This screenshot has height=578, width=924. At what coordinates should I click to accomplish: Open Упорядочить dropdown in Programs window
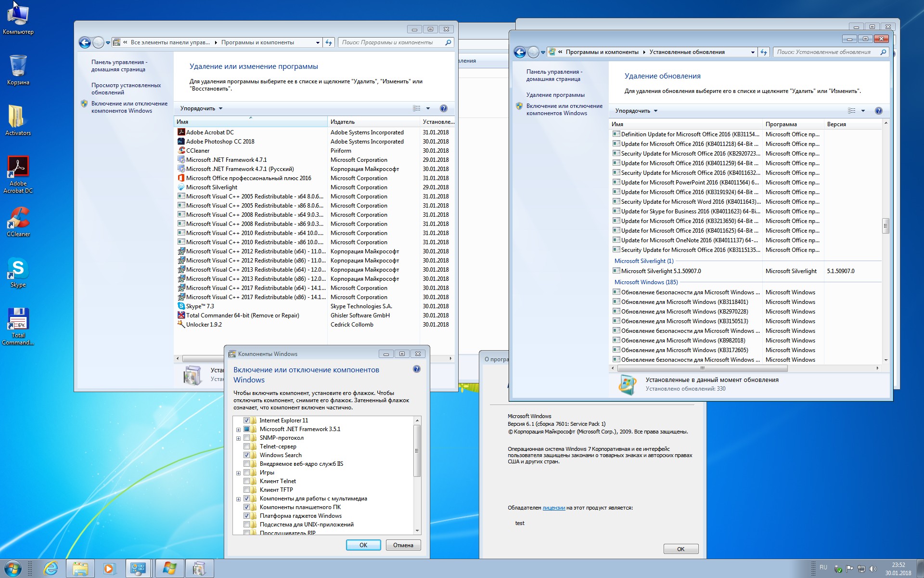pos(201,108)
